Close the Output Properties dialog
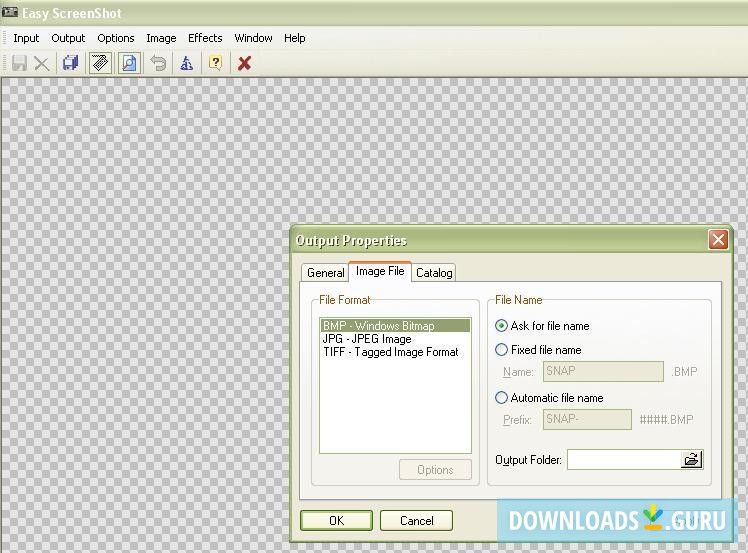Viewport: 748px width, 553px height. coord(718,240)
